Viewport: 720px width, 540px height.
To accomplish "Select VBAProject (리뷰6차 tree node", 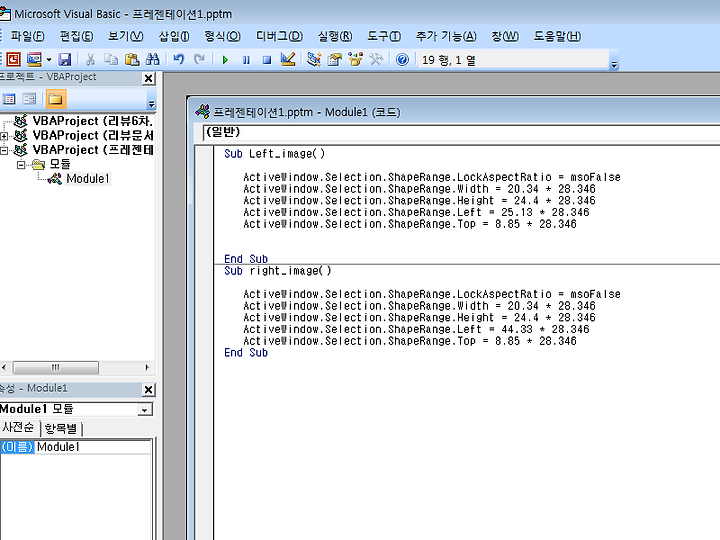I will [x=92, y=121].
